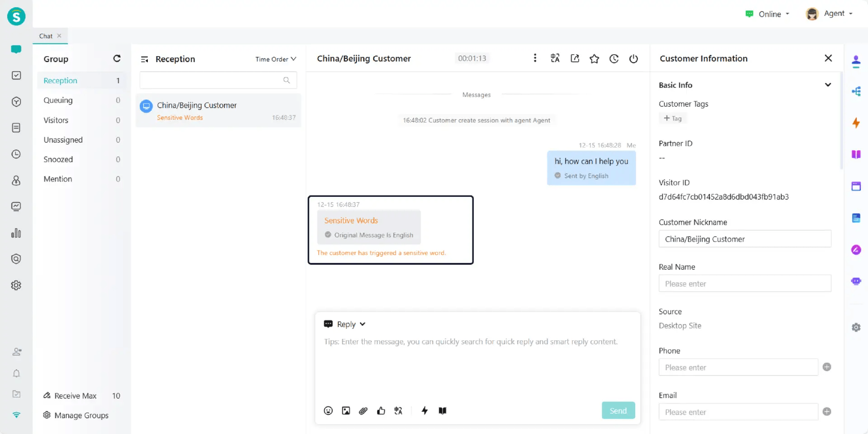Open the Online status dropdown
The width and height of the screenshot is (868, 434).
768,14
